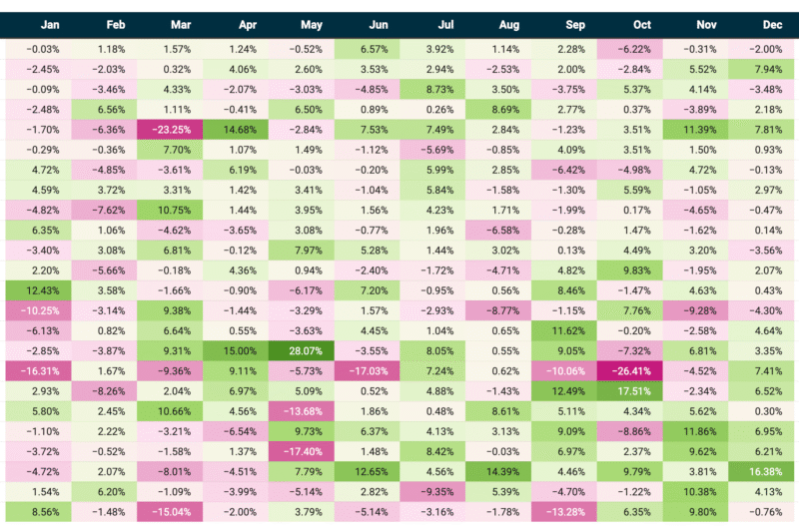This screenshot has width=799, height=532.
Task: Click the −23.25% cell in March
Action: (173, 129)
